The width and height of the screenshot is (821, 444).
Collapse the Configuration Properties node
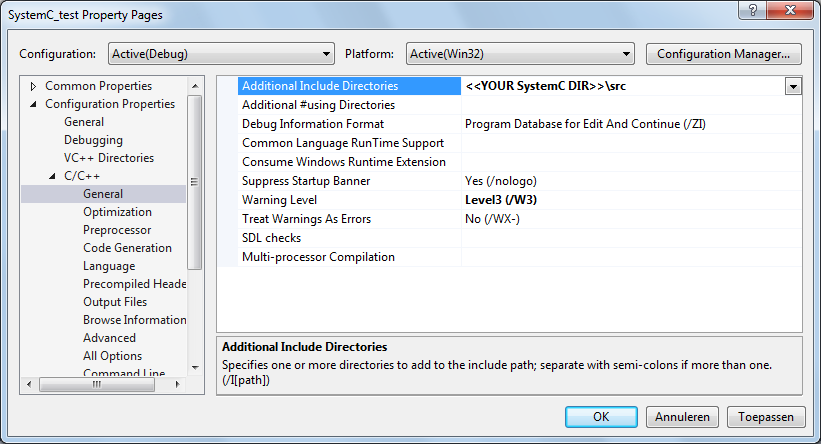33,104
